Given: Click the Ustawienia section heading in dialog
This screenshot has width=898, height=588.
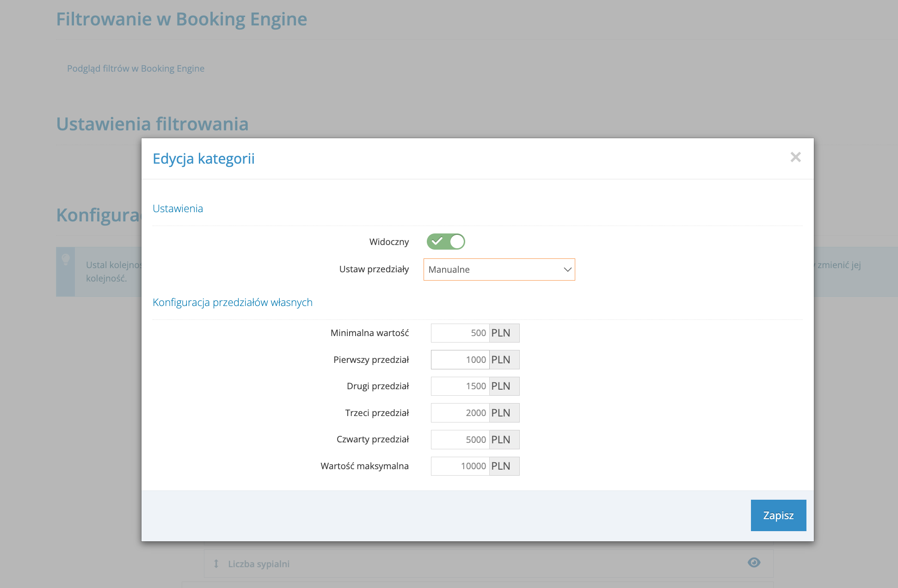Looking at the screenshot, I should click(178, 208).
